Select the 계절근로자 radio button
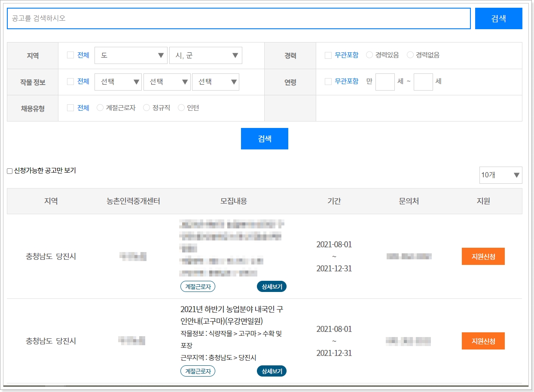This screenshot has height=392, width=534. [100, 108]
